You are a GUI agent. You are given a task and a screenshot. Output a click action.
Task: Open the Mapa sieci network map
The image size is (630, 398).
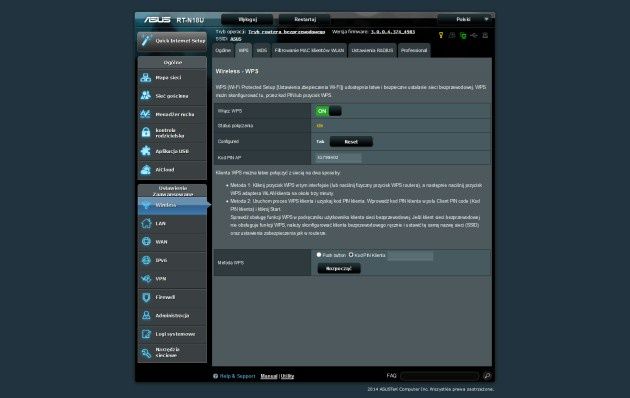point(172,78)
